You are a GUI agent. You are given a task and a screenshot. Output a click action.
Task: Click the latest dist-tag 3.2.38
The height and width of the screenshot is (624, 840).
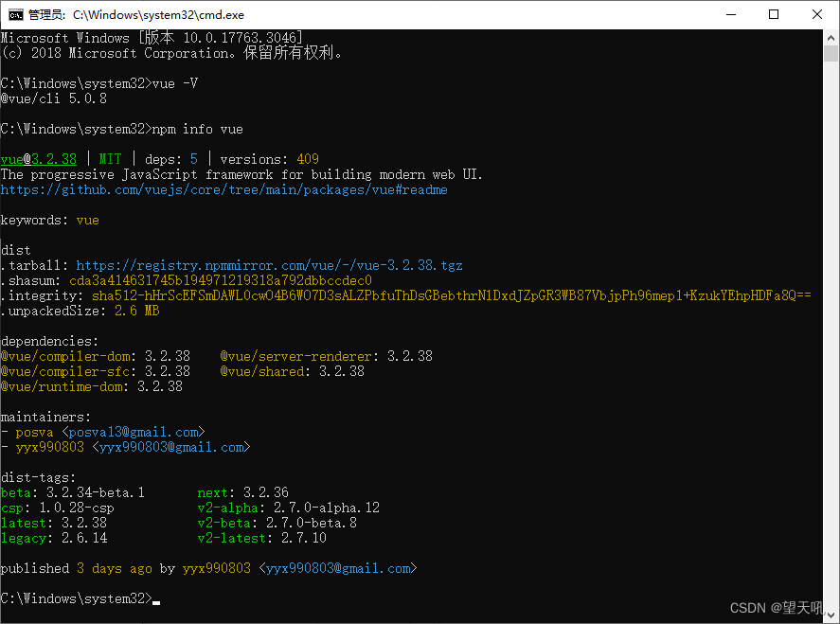coord(54,523)
